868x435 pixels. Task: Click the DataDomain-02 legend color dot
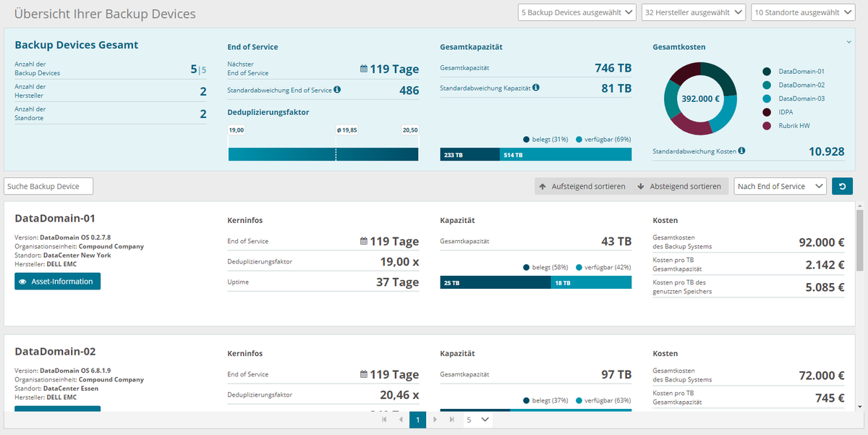pos(766,85)
